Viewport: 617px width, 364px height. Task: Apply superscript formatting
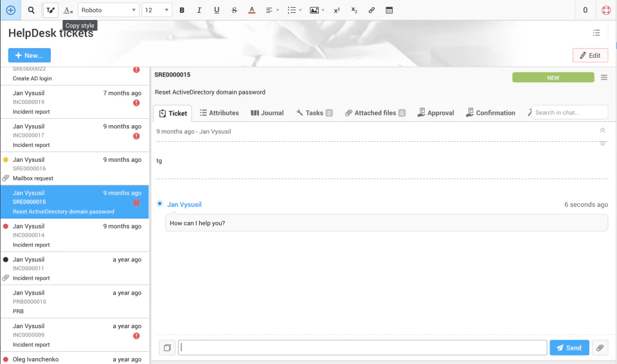(x=336, y=10)
